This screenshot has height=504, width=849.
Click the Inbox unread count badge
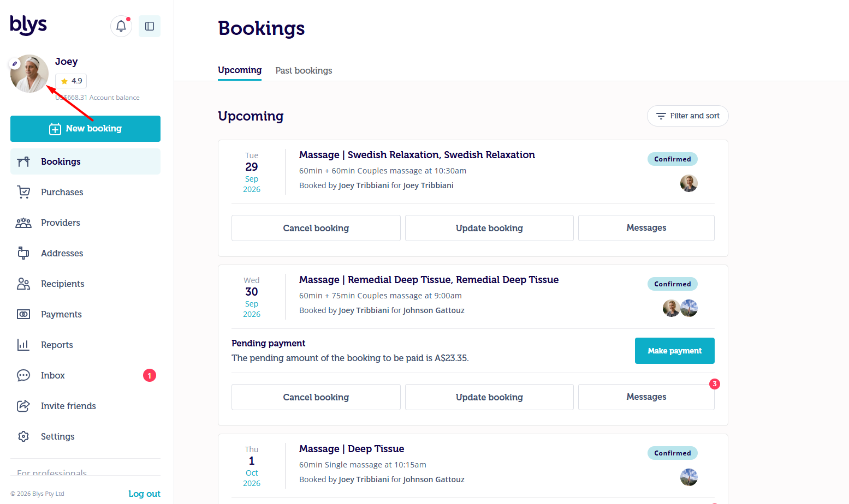point(150,375)
